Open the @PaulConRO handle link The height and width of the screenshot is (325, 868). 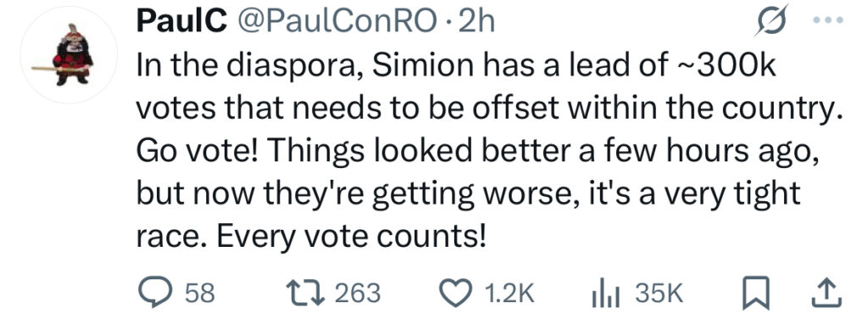click(x=337, y=23)
